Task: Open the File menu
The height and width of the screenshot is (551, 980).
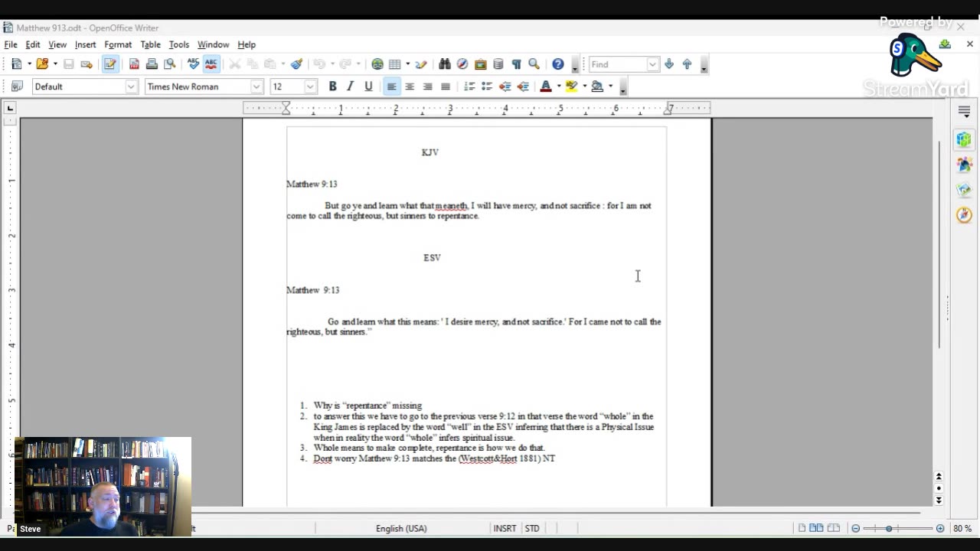Action: pos(11,44)
